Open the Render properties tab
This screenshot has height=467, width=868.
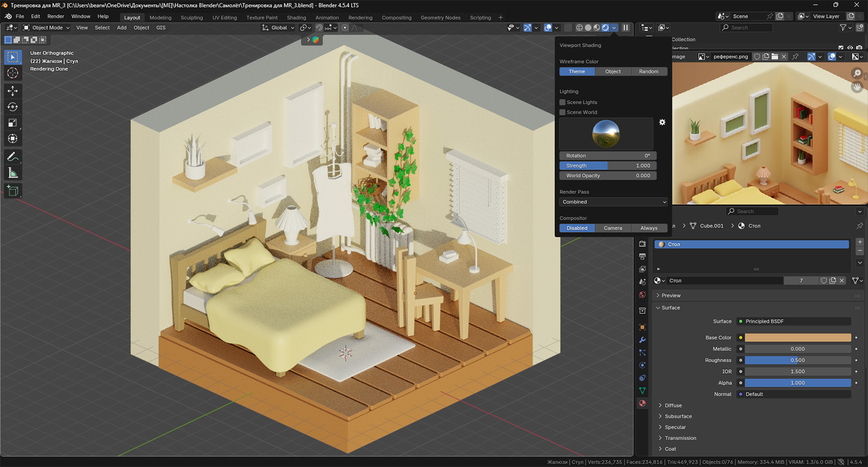tap(642, 244)
